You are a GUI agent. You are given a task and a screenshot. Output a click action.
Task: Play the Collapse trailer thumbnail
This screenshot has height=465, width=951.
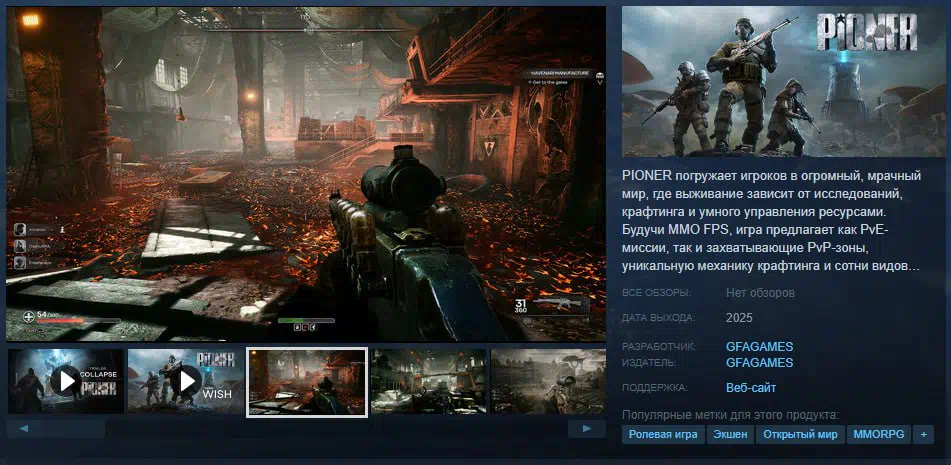tap(66, 381)
